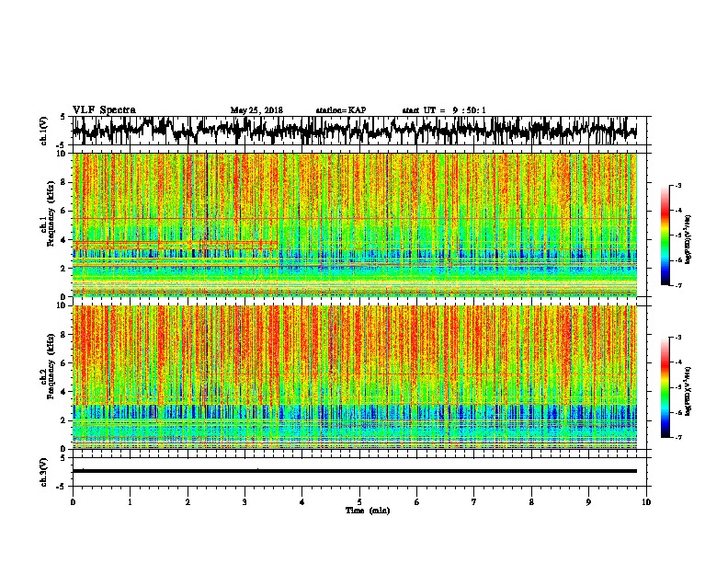728x563 pixels.
Task: Click time axis tick label "1"
Action: [x=130, y=501]
